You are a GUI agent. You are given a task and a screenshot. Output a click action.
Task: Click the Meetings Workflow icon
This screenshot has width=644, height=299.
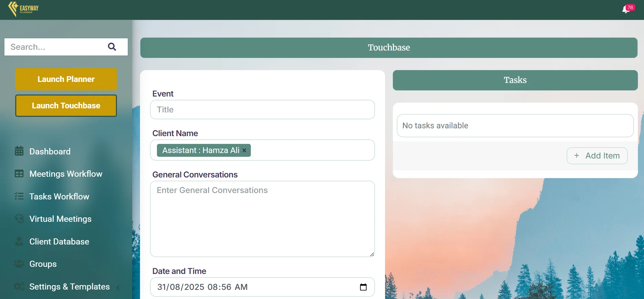click(x=19, y=174)
